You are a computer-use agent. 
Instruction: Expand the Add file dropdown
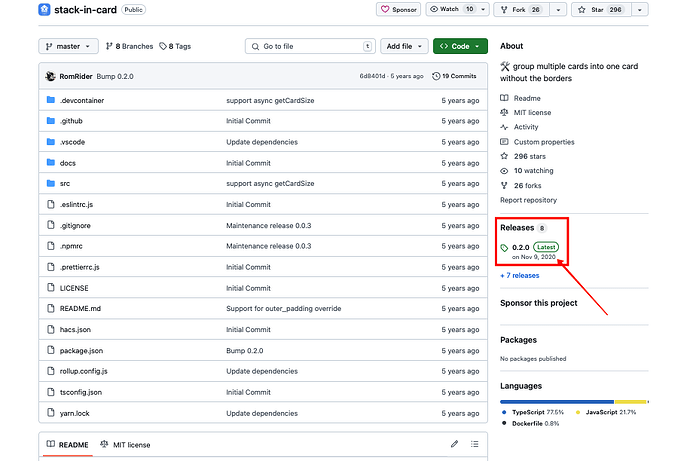click(405, 46)
